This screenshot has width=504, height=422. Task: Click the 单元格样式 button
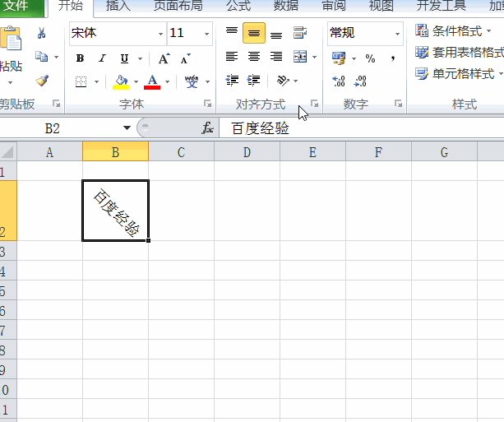click(460, 74)
